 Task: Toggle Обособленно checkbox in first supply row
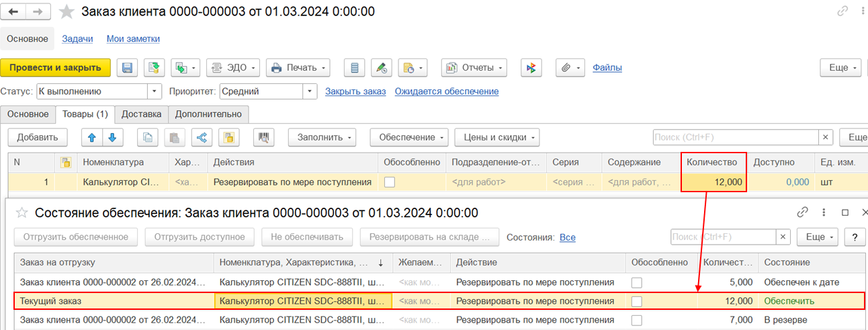pos(637,282)
